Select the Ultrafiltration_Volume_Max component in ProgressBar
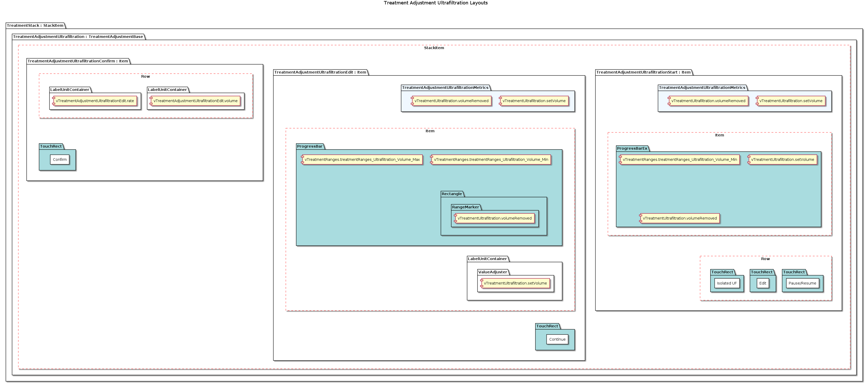 362,160
